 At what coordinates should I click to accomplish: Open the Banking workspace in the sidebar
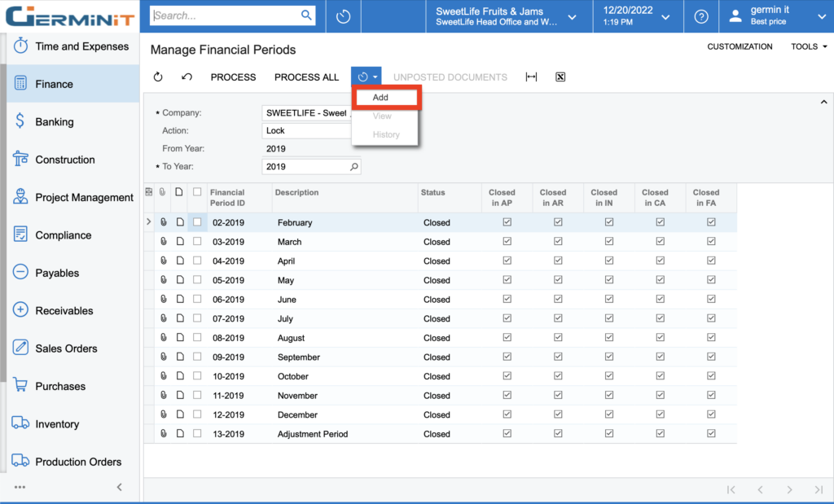pyautogui.click(x=55, y=122)
